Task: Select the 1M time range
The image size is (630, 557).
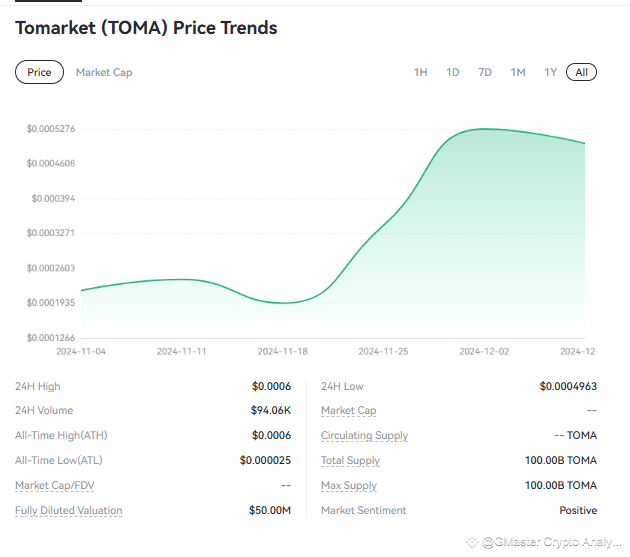Action: click(518, 72)
